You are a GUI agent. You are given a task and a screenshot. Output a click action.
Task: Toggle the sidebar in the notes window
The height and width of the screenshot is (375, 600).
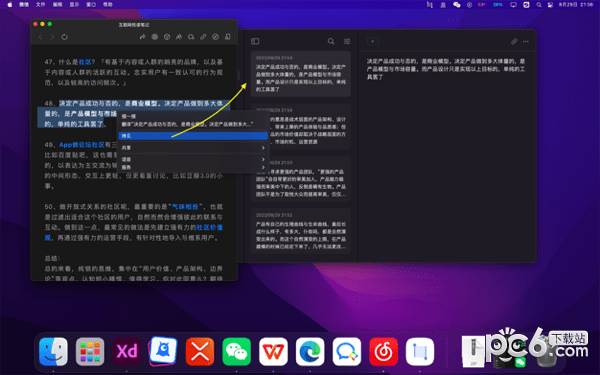(255, 41)
